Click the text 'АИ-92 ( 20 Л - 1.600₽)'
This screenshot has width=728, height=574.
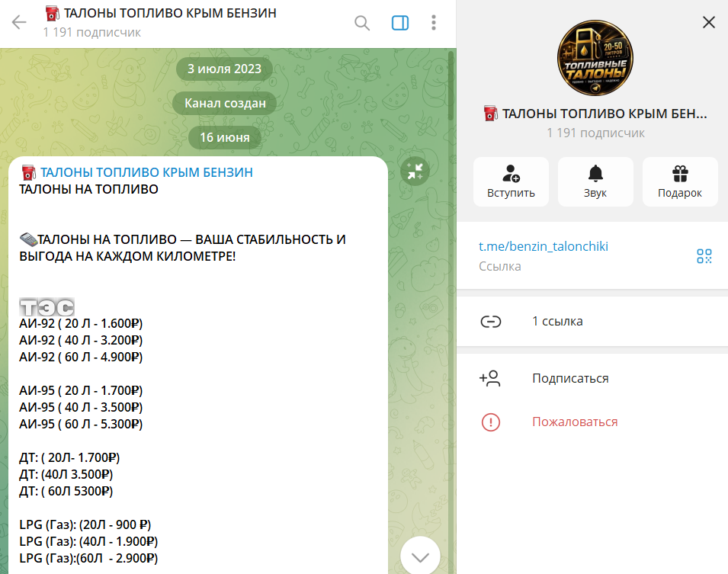tap(81, 323)
